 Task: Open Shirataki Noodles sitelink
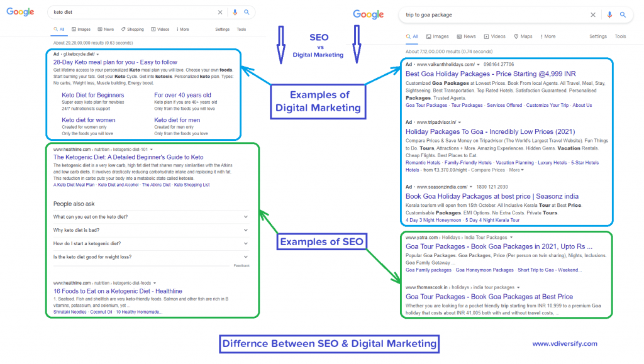point(70,312)
